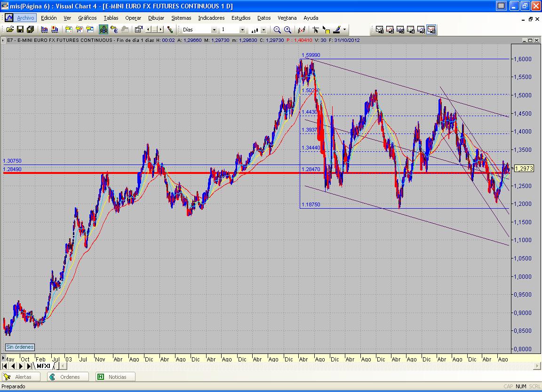Switch to workspace monitor 1 icon

(380, 30)
